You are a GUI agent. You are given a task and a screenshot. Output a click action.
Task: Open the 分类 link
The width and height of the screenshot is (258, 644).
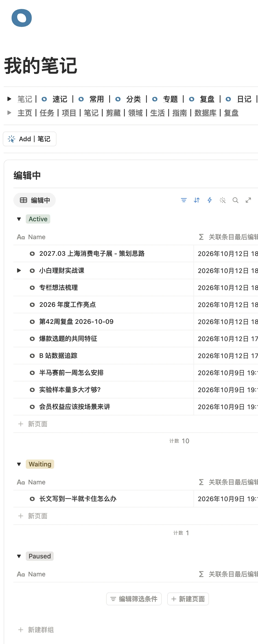tap(134, 99)
